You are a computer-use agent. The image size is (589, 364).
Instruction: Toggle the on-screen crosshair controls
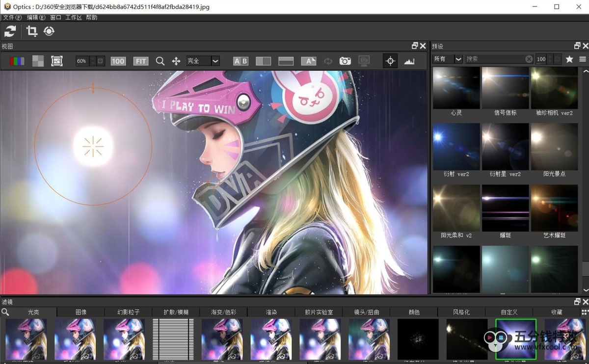tap(390, 61)
